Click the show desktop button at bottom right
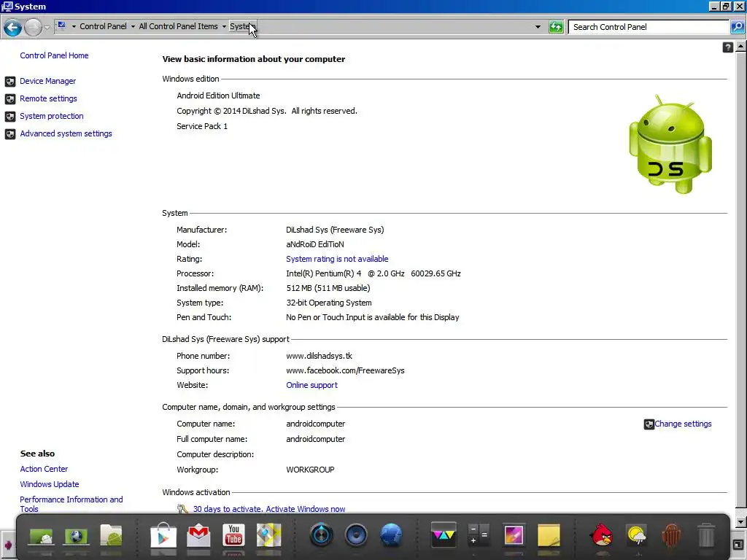This screenshot has width=747, height=560. click(x=739, y=545)
